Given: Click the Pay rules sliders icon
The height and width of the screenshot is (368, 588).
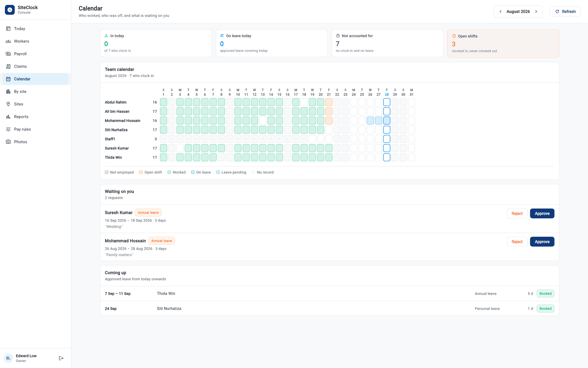Looking at the screenshot, I should coord(8,129).
